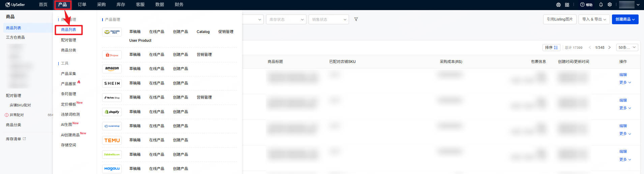Open 三方仓商品 in the left sidebar
The width and height of the screenshot is (644, 174).
[x=15, y=37]
